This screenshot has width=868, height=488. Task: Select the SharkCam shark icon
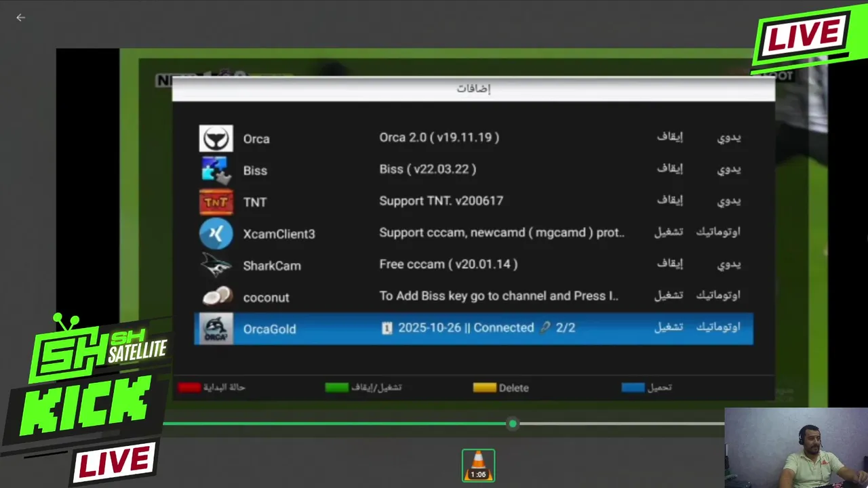(x=216, y=265)
